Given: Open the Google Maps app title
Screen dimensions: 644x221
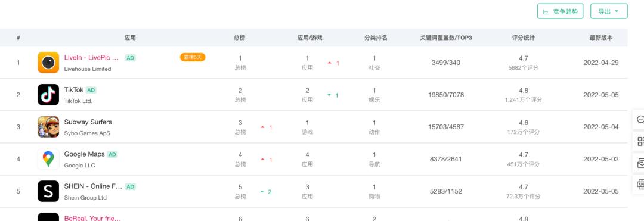Looking at the screenshot, I should click(84, 154).
